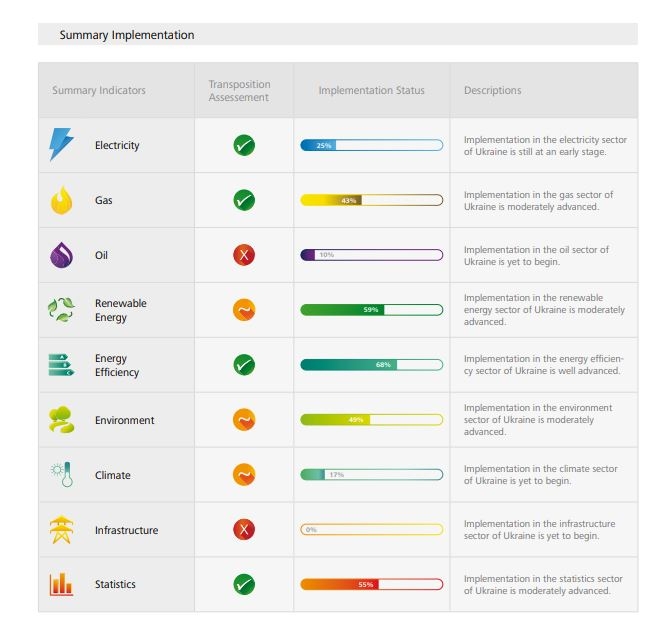Click the Implementation Status column header
The height and width of the screenshot is (622, 656).
(x=371, y=91)
